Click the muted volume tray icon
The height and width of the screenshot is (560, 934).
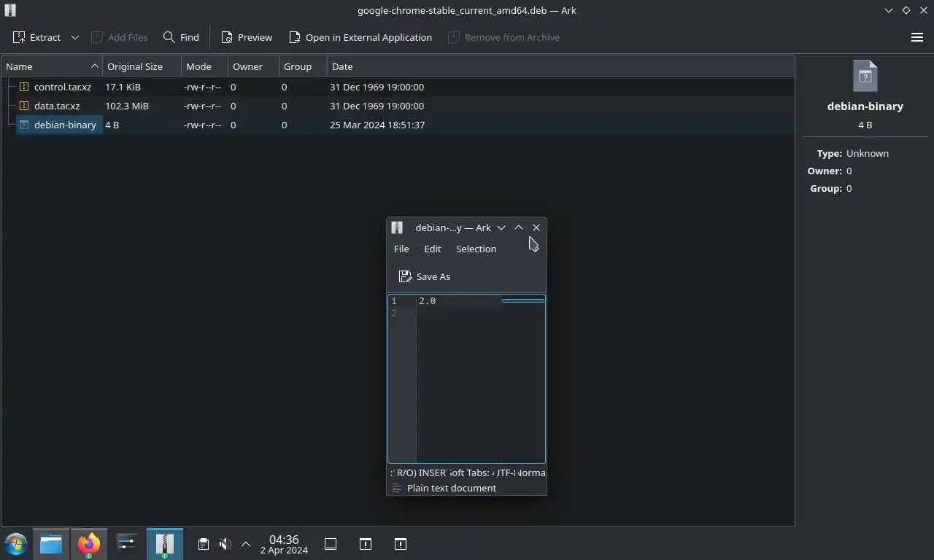[x=225, y=544]
